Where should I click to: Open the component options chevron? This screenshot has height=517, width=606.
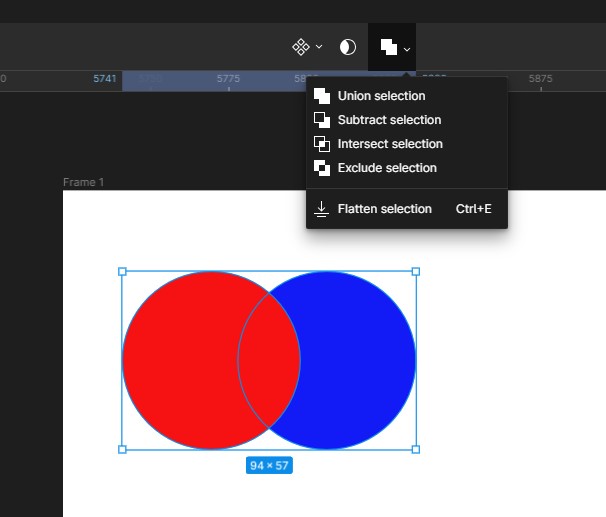click(x=319, y=47)
